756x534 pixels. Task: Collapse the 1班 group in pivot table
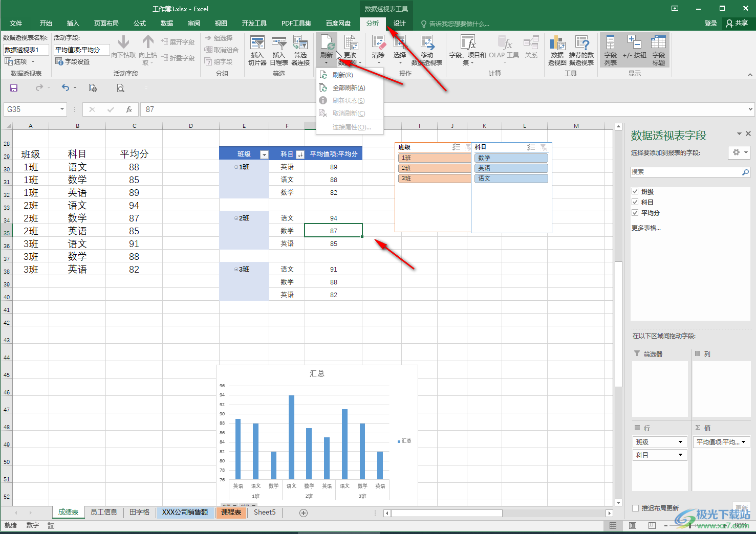point(236,167)
